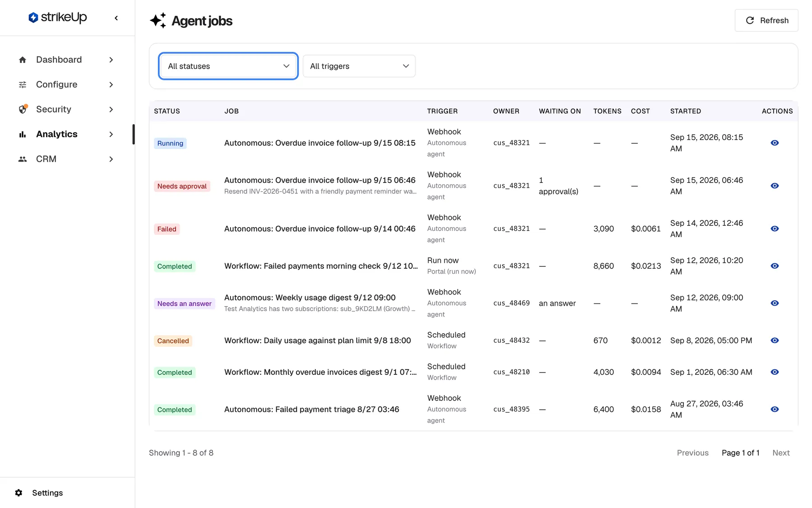Open the All triggers dropdown
The height and width of the screenshot is (508, 812).
359,66
